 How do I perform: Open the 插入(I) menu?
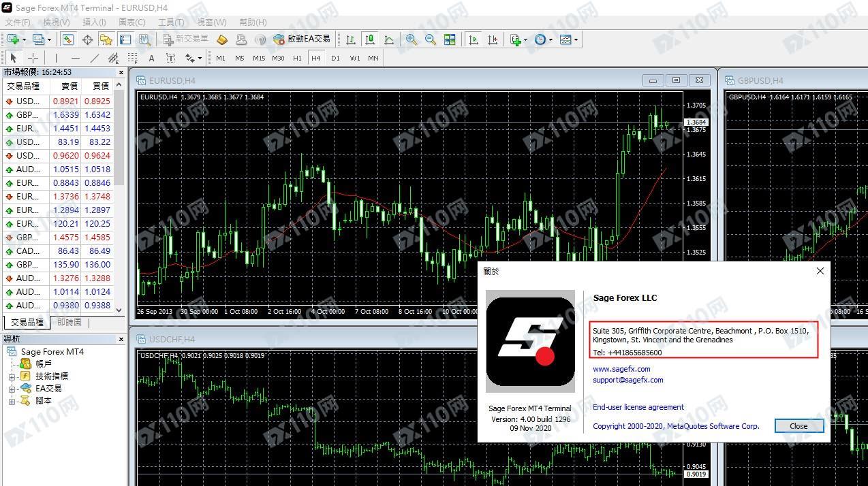(94, 22)
